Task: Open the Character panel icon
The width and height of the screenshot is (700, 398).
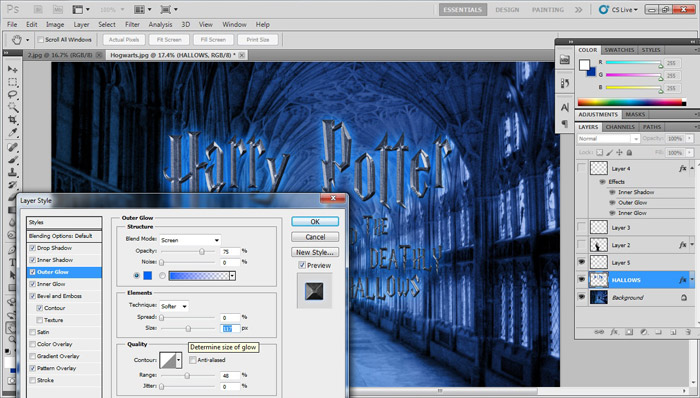Action: tap(565, 108)
